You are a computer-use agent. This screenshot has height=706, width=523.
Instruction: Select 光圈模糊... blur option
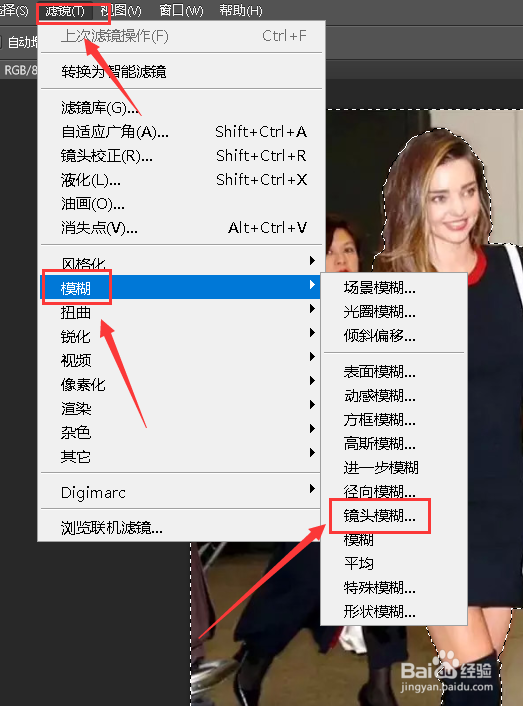tap(394, 312)
